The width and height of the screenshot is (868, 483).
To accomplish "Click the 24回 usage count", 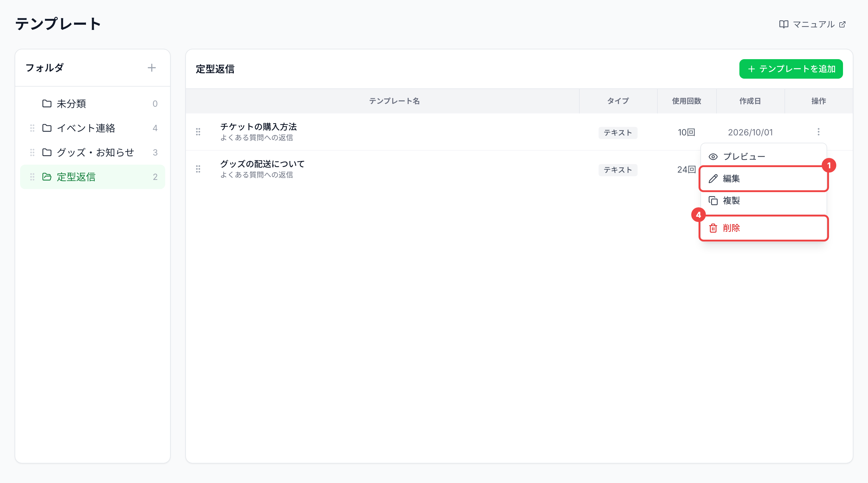I will (x=686, y=170).
